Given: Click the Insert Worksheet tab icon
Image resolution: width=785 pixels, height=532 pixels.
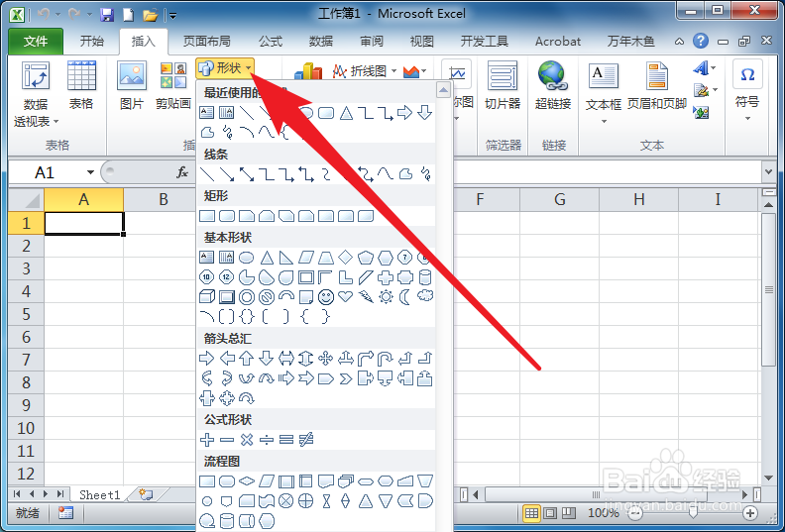Looking at the screenshot, I should [x=146, y=494].
